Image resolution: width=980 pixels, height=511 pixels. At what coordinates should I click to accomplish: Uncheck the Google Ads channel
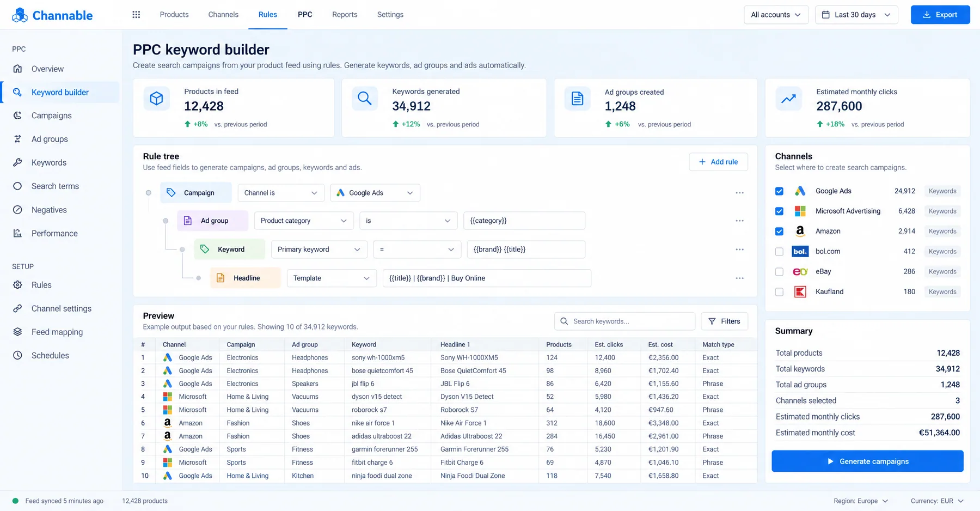[x=779, y=191]
